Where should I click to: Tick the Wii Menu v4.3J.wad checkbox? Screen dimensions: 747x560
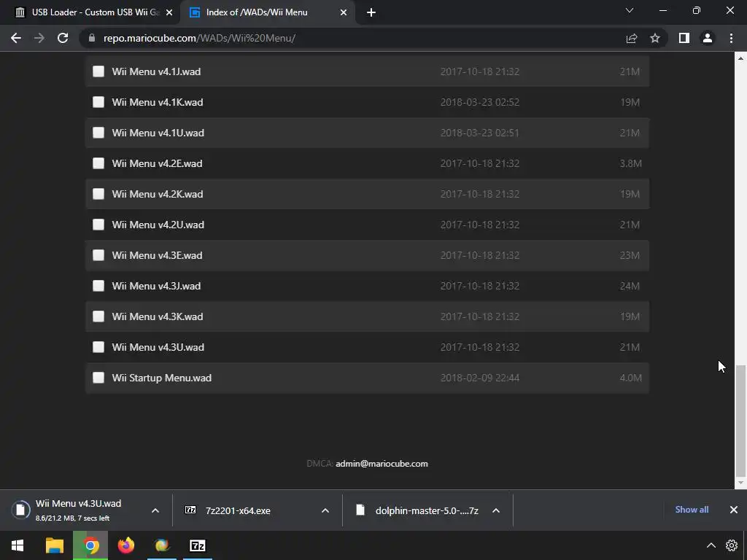pyautogui.click(x=98, y=286)
